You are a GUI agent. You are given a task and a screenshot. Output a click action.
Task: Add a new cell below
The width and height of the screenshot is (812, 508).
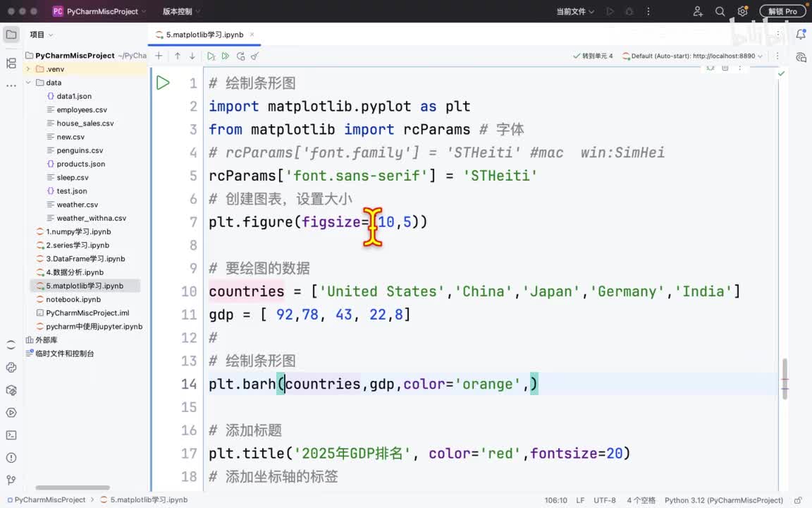[x=159, y=56]
